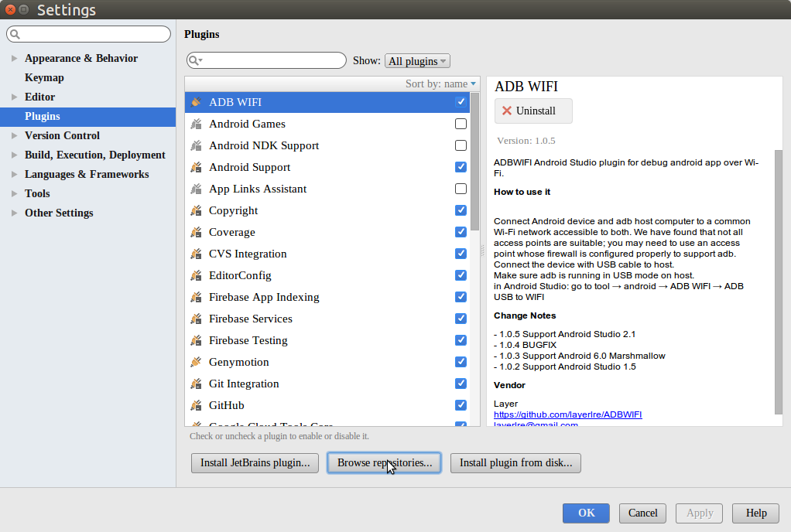Click the red X Uninstall icon
This screenshot has width=791, height=532.
coord(507,111)
